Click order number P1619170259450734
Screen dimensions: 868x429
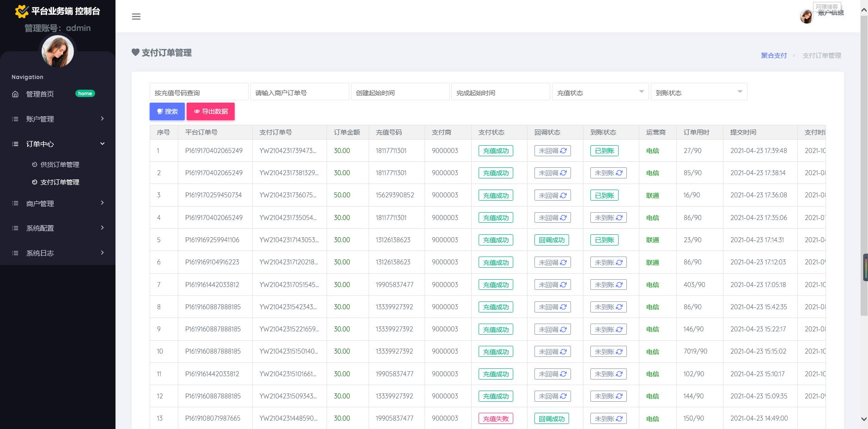[213, 195]
